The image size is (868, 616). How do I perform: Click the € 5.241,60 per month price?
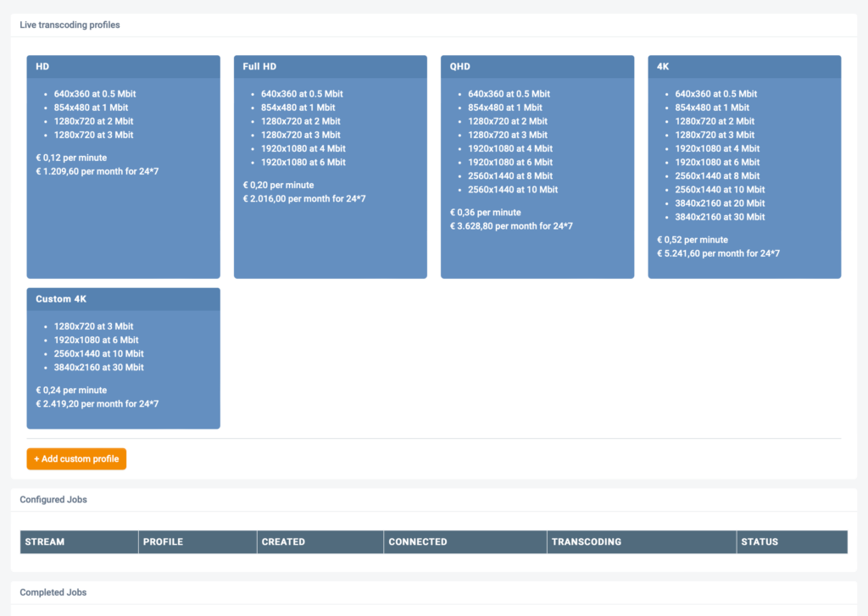point(718,253)
